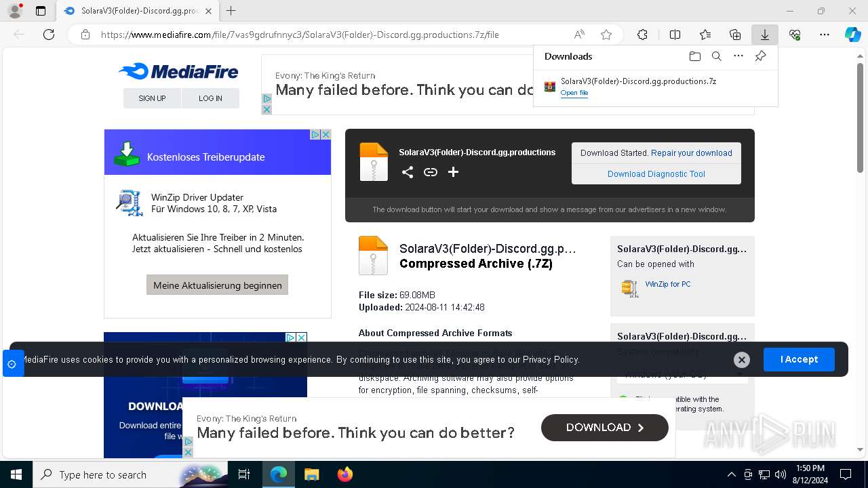
Task: Click plus icon to save file
Action: pyautogui.click(x=454, y=172)
